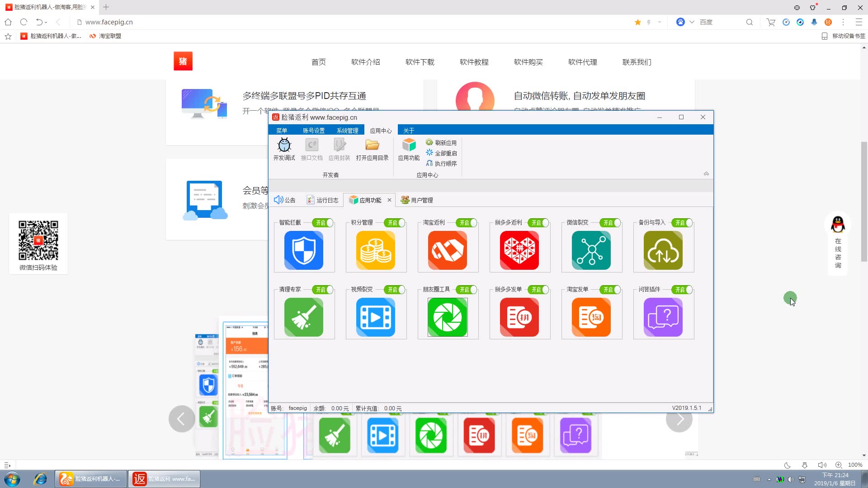Switch to the 用户管理 panel tab

[x=417, y=200]
